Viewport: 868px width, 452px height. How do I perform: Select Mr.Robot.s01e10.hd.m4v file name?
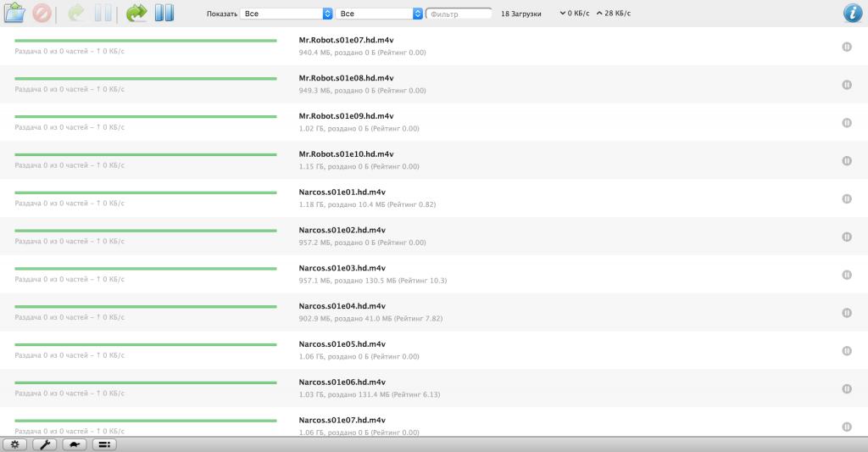coord(346,154)
